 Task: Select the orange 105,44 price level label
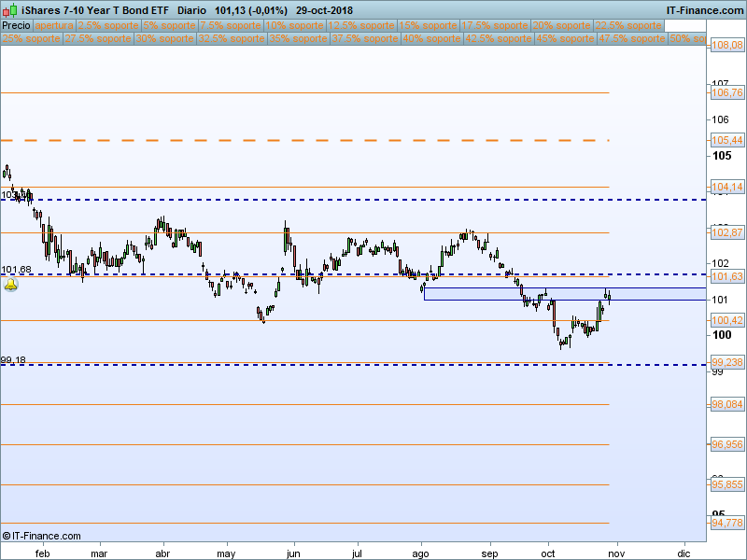tap(726, 140)
